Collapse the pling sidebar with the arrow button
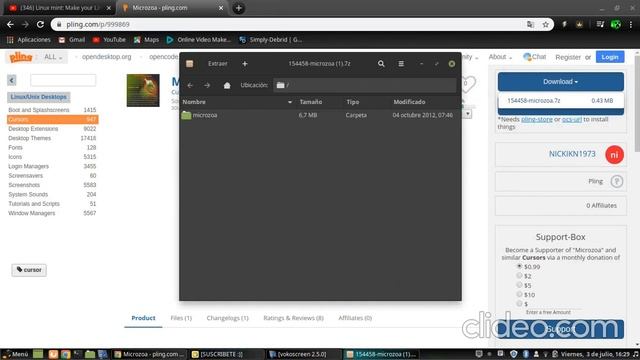This screenshot has width=640, height=360. pos(11,80)
